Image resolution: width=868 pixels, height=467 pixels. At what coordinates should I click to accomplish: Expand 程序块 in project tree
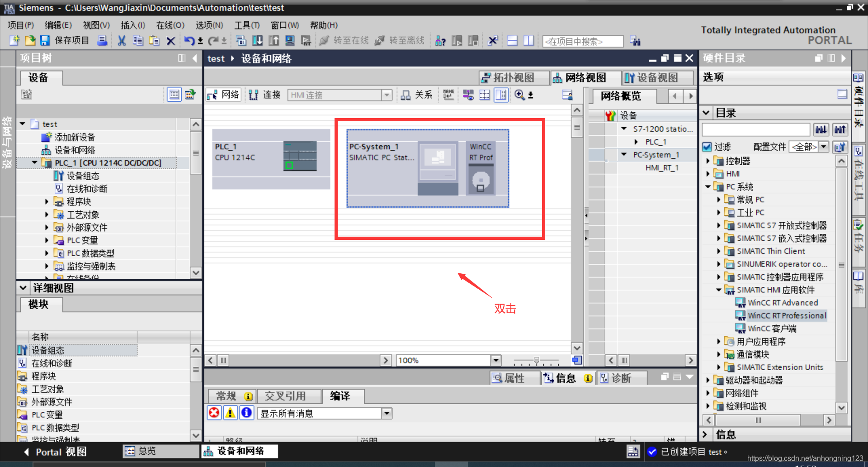pyautogui.click(x=47, y=202)
